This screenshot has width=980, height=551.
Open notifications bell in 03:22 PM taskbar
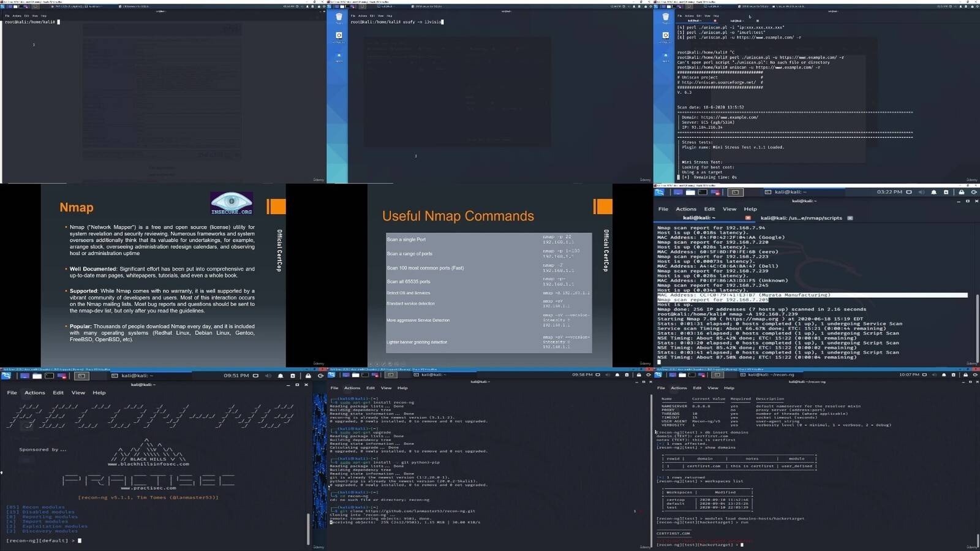tap(933, 192)
